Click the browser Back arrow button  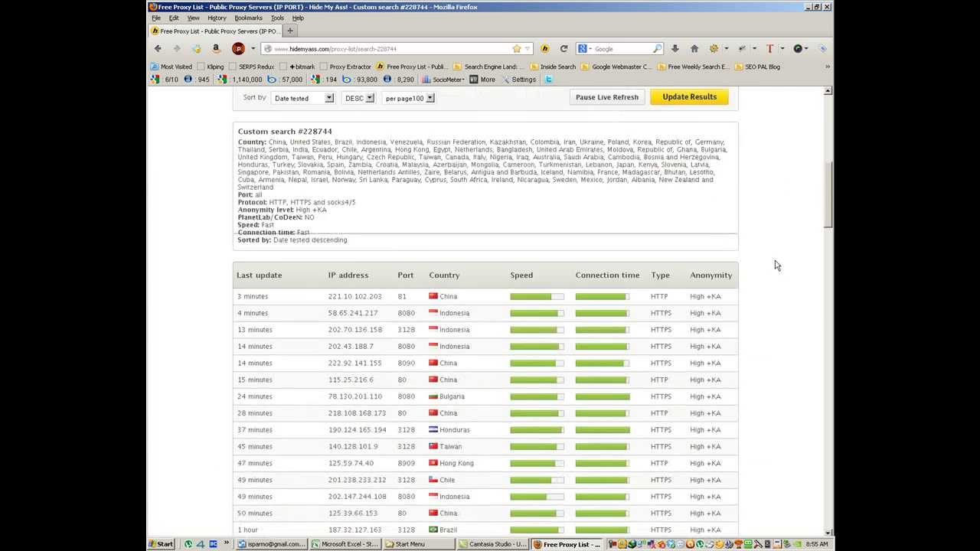(158, 48)
